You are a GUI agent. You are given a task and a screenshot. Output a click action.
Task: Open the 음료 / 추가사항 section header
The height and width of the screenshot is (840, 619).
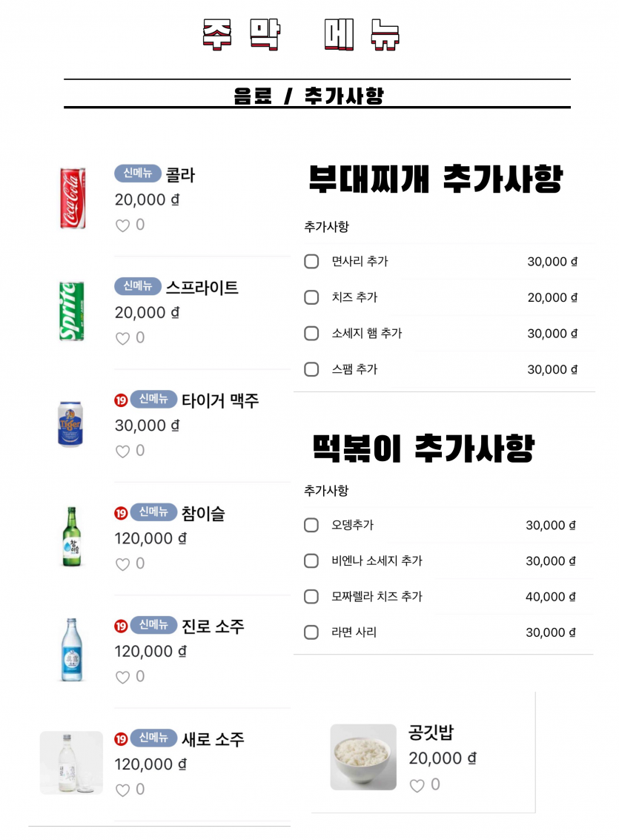pyautogui.click(x=309, y=96)
